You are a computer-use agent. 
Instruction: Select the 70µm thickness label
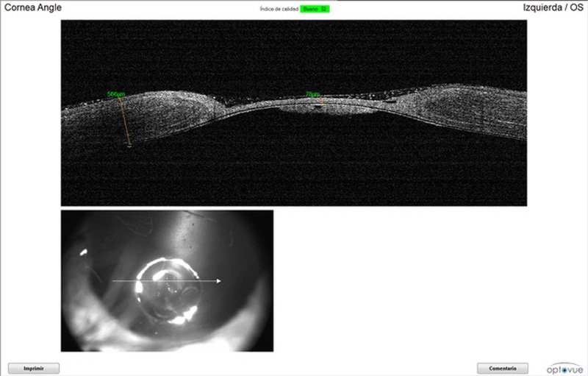(x=312, y=94)
